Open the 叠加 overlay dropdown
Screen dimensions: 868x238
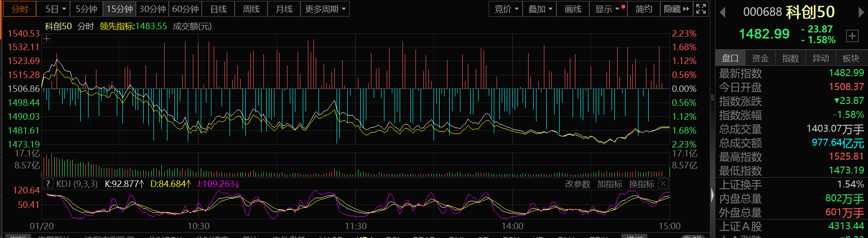point(540,9)
